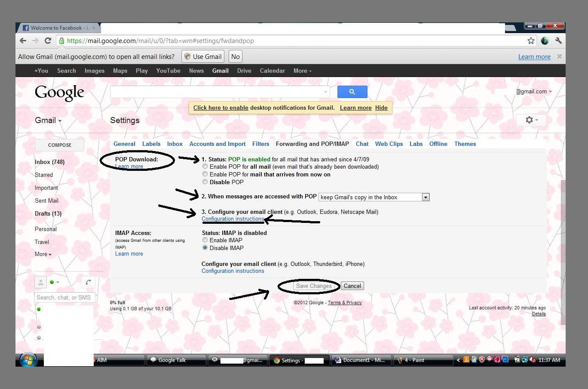Bookmark this page with the star icon
The image size is (588, 389).
point(531,41)
